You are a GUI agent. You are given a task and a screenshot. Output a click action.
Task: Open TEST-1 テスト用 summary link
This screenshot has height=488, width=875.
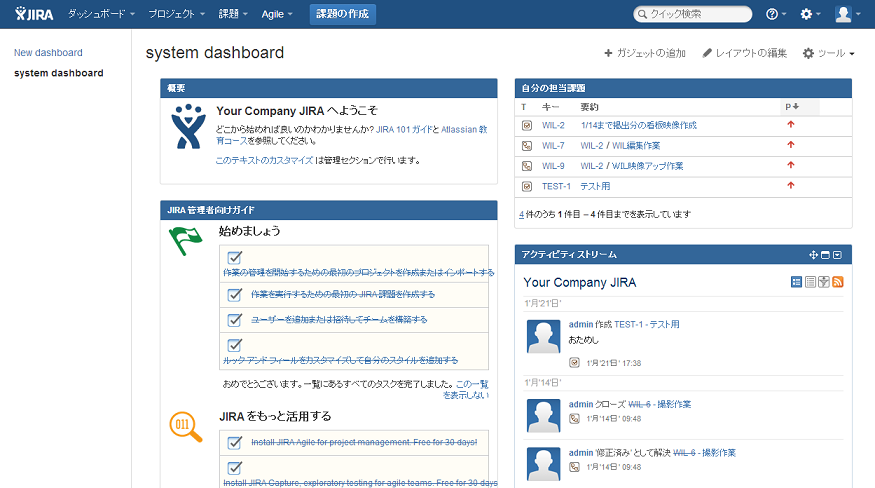pos(595,186)
